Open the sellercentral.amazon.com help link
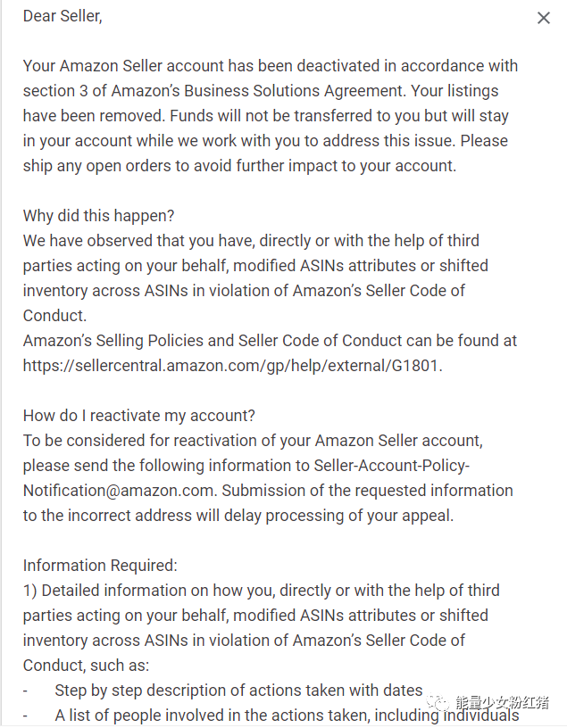The height and width of the screenshot is (728, 567). point(232,366)
